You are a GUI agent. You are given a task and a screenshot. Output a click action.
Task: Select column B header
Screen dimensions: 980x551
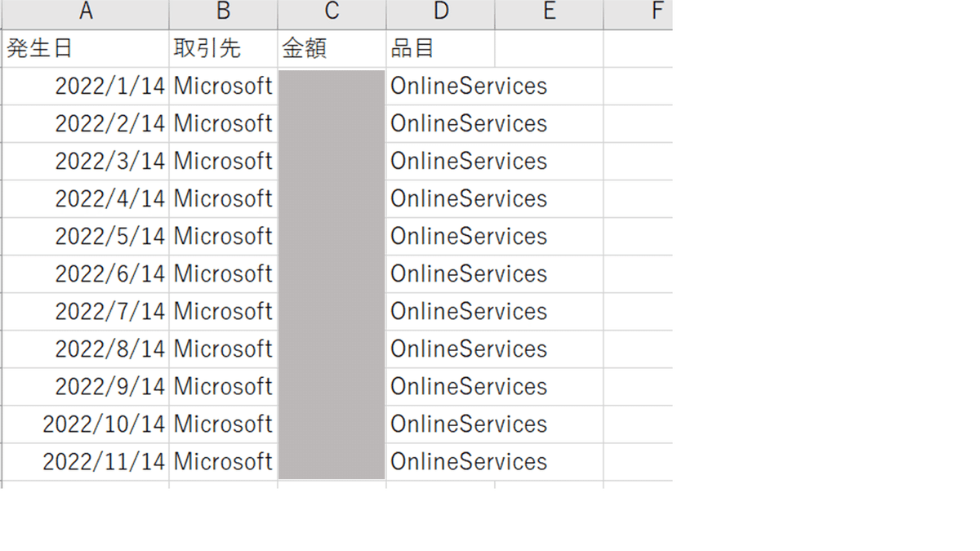pos(223,14)
